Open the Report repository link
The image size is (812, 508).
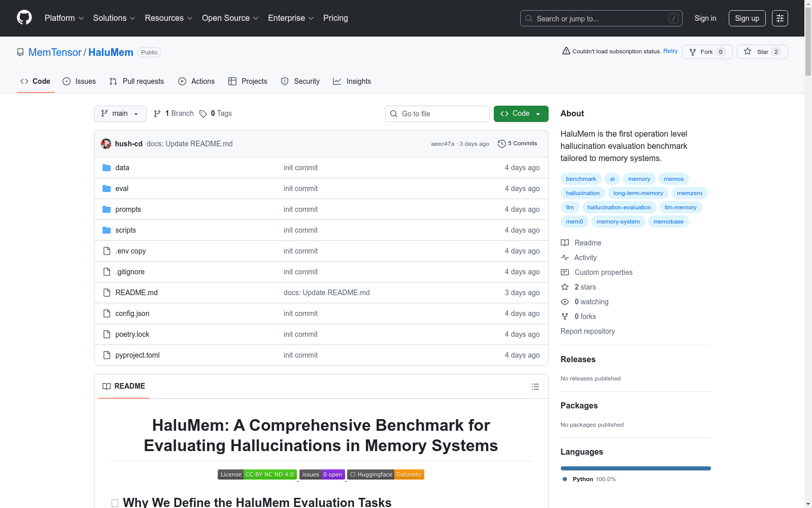pyautogui.click(x=588, y=331)
